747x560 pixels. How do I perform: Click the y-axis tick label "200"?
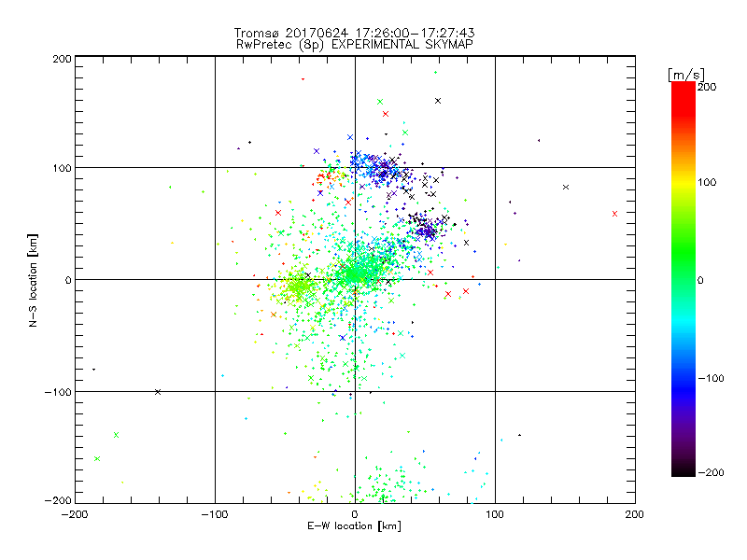62,59
